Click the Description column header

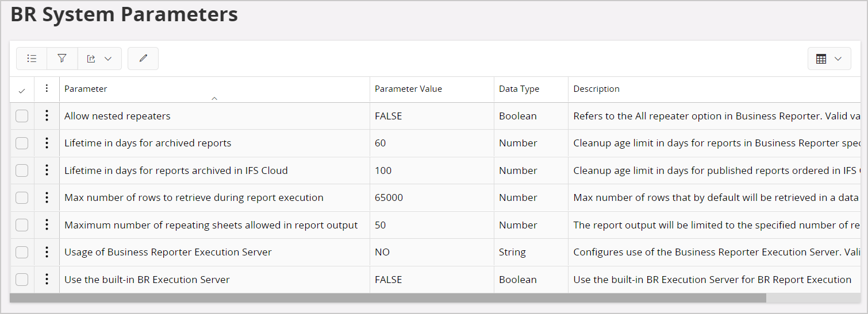tap(596, 89)
